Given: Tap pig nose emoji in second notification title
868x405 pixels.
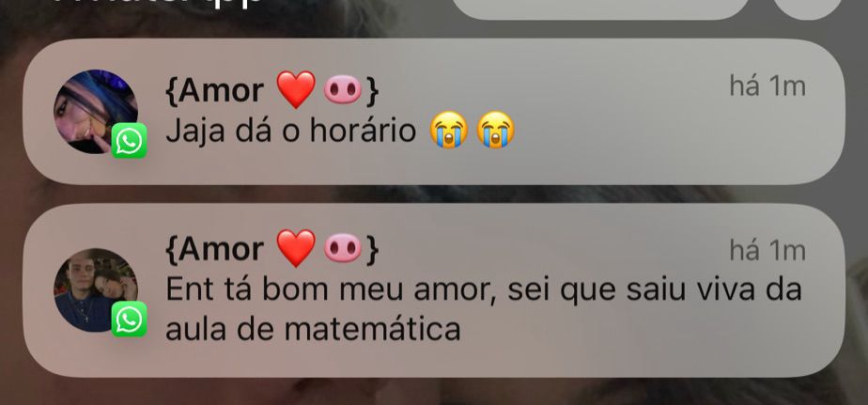Looking at the screenshot, I should 343,248.
